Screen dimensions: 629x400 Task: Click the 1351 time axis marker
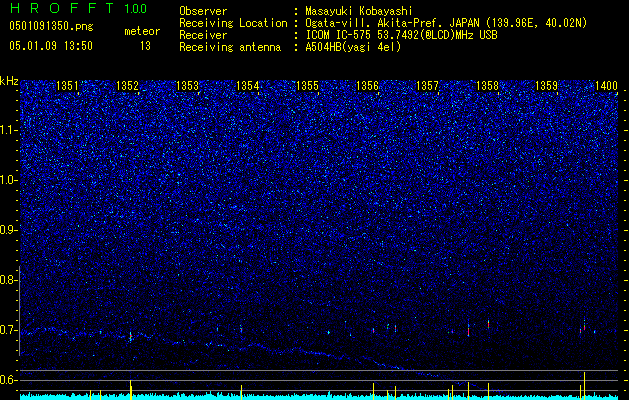click(67, 85)
